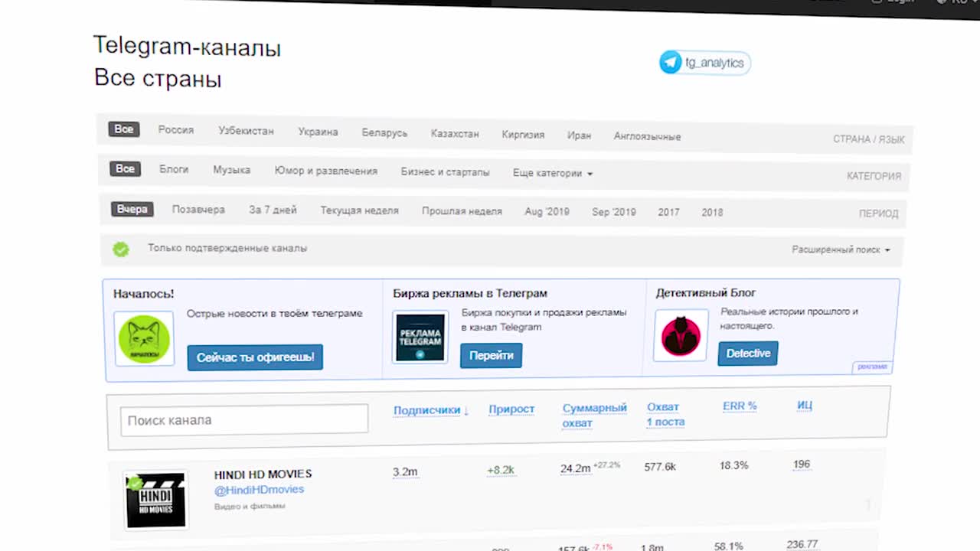Select the Все country filter

pyautogui.click(x=124, y=129)
